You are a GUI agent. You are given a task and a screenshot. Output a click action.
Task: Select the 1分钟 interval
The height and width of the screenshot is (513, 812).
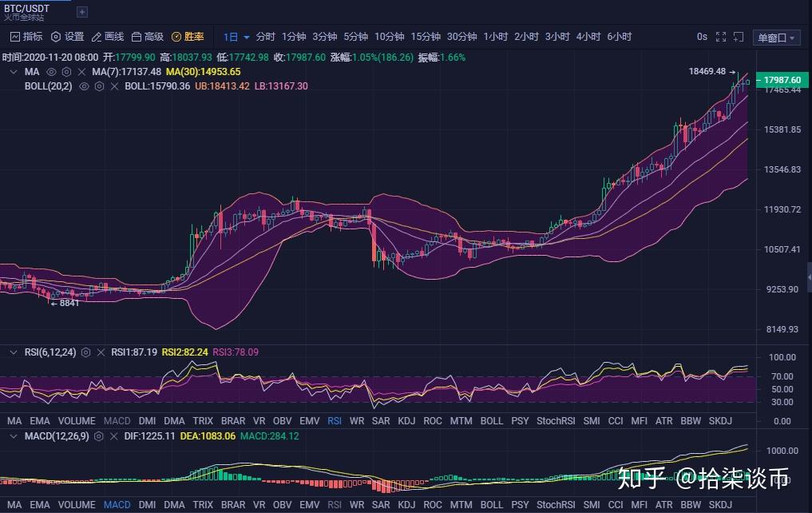point(294,37)
